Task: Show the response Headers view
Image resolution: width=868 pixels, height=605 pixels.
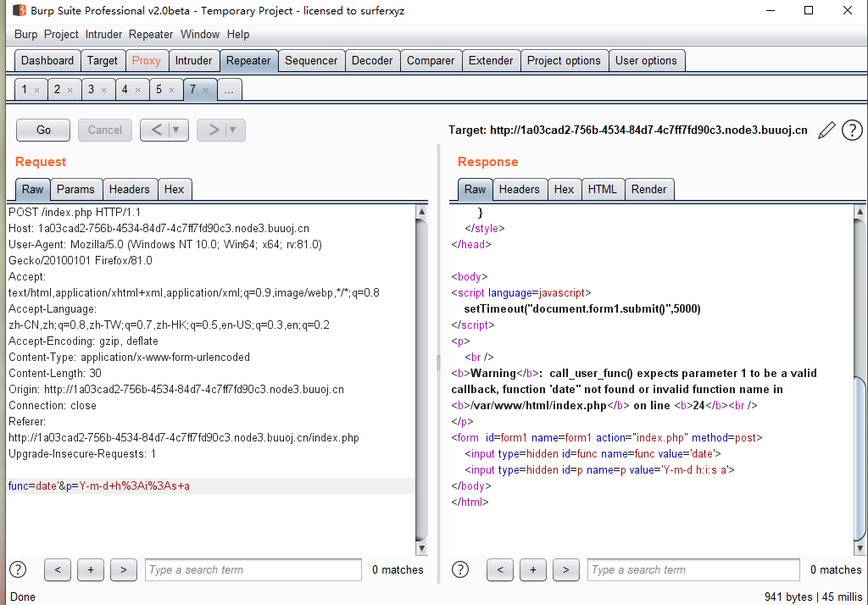Action: tap(519, 189)
